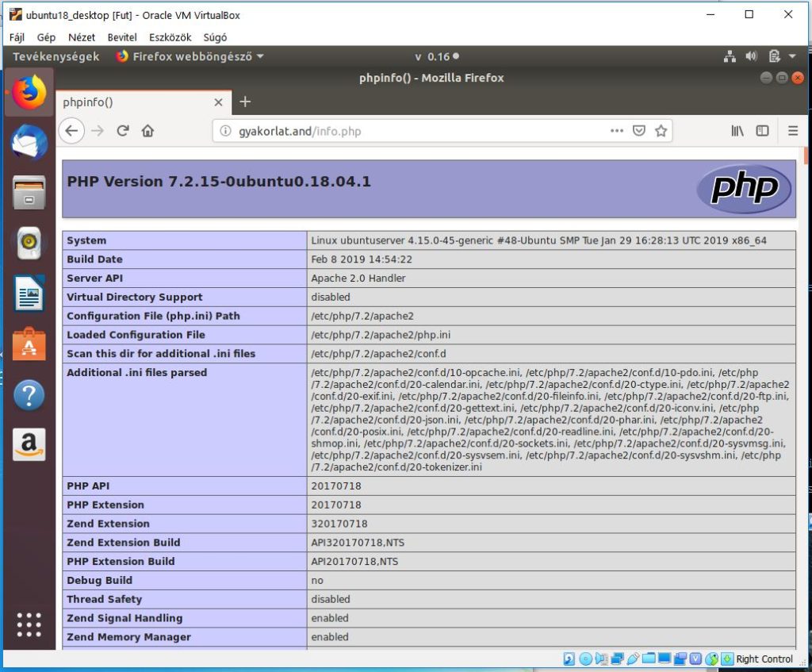Viewport: 812px width, 672px height.
Task: Open a new tab with plus button
Action: [x=245, y=102]
